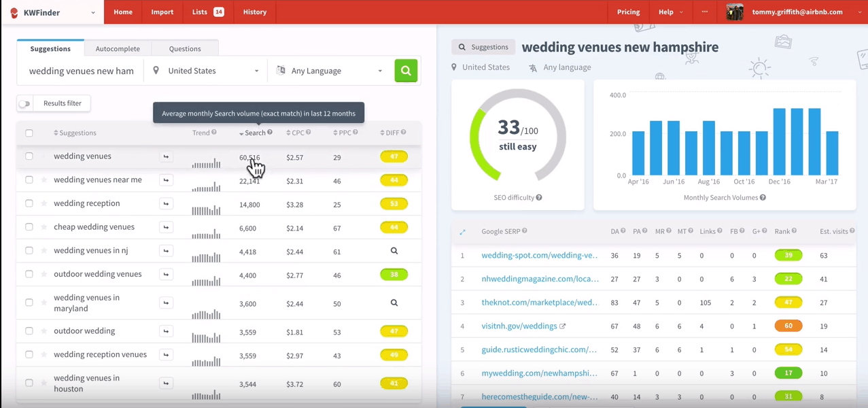Toggle the Results filter switch
868x408 pixels.
pyautogui.click(x=24, y=103)
